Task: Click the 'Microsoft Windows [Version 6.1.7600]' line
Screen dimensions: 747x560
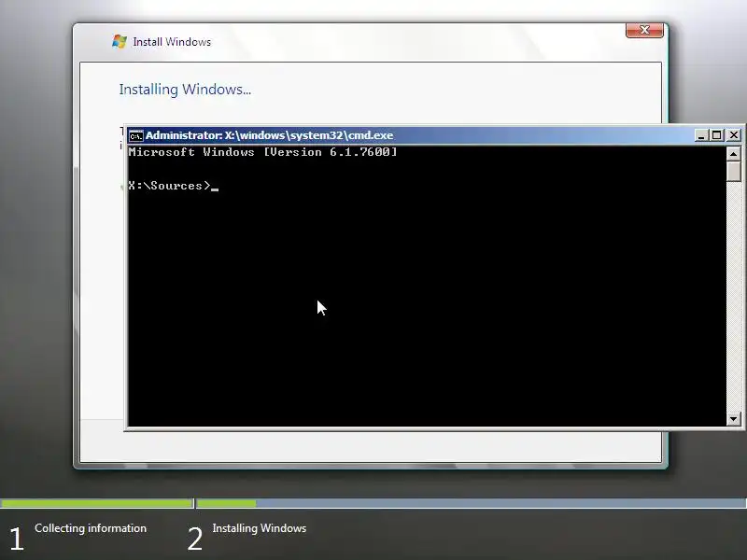Action: coord(262,152)
